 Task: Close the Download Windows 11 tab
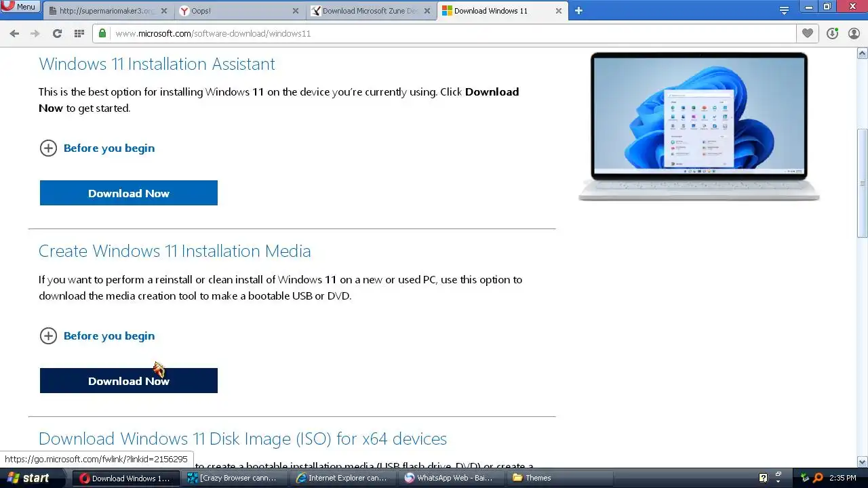(558, 11)
